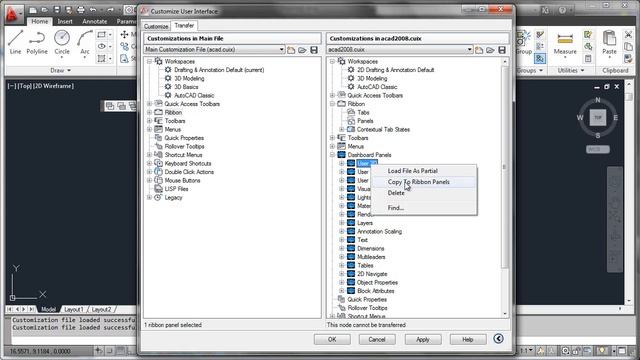This screenshot has height=360, width=640.
Task: Choose Copy To Ribbon Panels menu entry
Action: pyautogui.click(x=424, y=182)
